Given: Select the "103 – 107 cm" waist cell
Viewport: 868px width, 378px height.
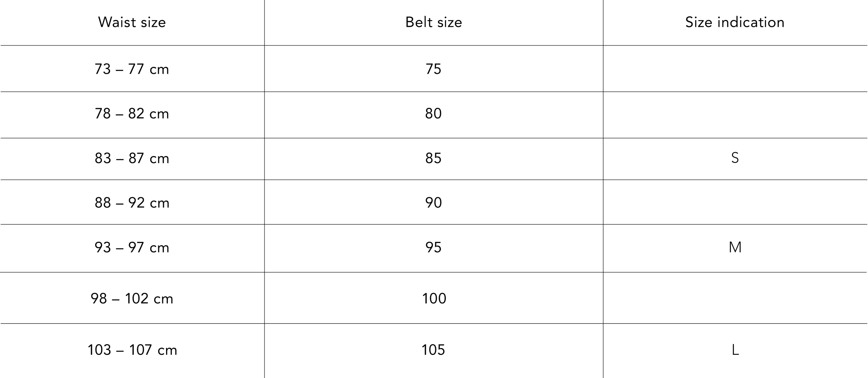Looking at the screenshot, I should (132, 350).
